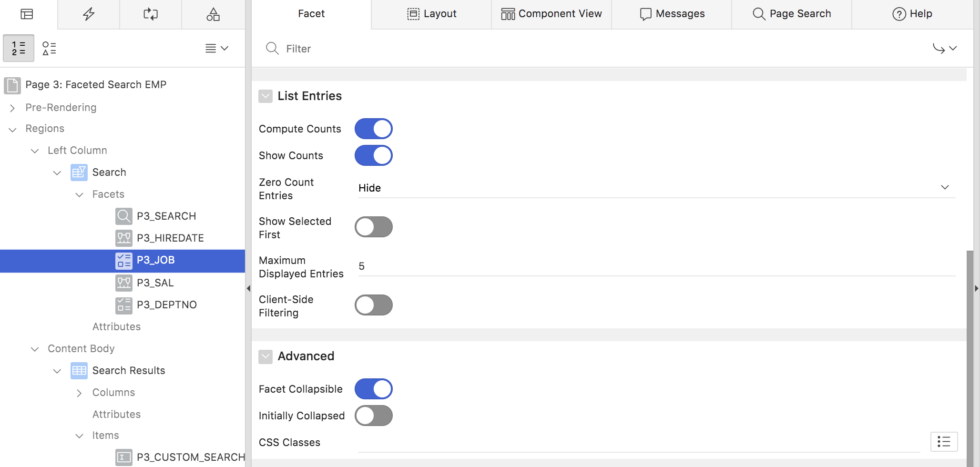Click the Help tab in the property editor
980x467 pixels.
point(913,14)
